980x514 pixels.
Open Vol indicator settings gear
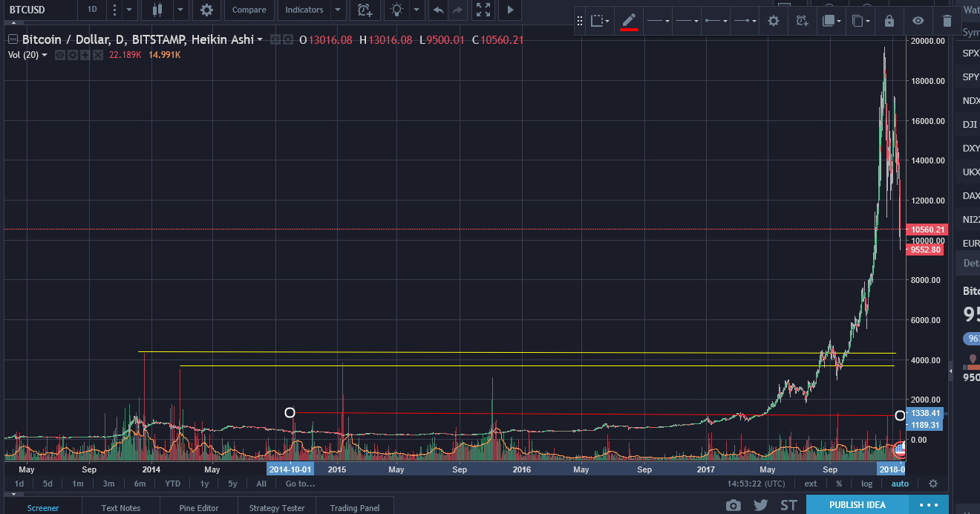click(x=72, y=55)
